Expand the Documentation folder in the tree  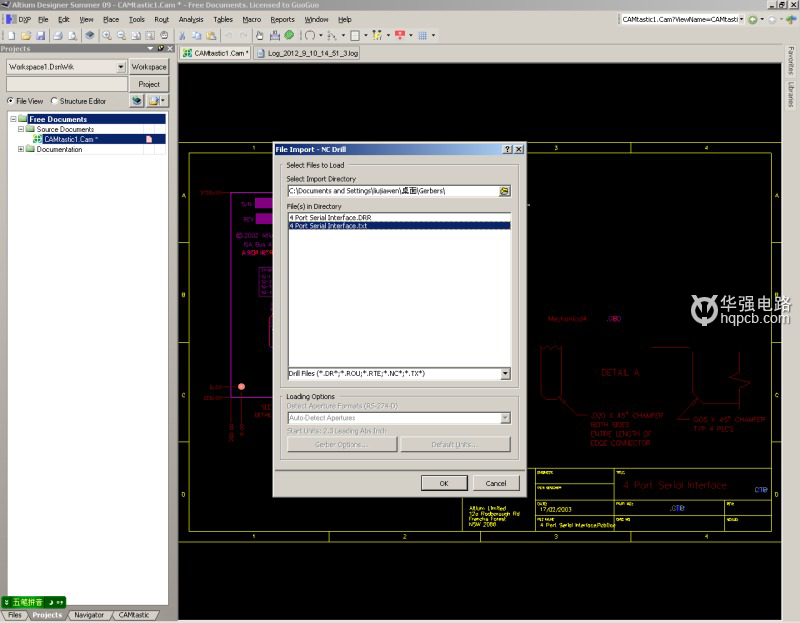(x=21, y=149)
